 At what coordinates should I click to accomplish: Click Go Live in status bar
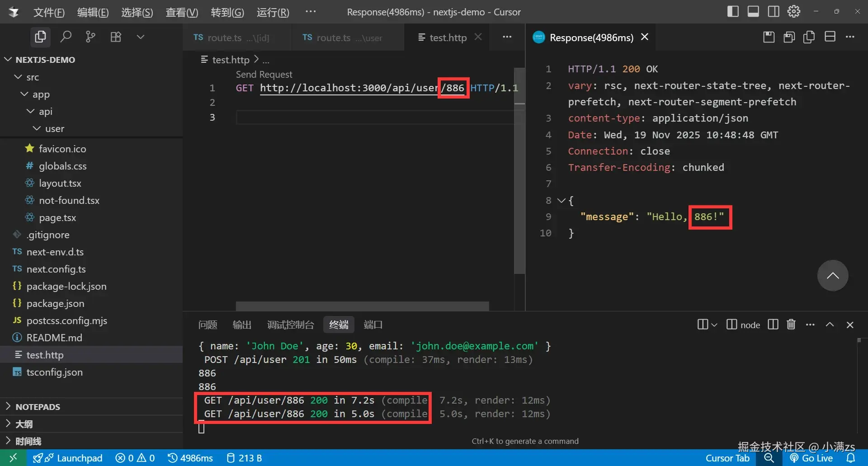pyautogui.click(x=811, y=458)
